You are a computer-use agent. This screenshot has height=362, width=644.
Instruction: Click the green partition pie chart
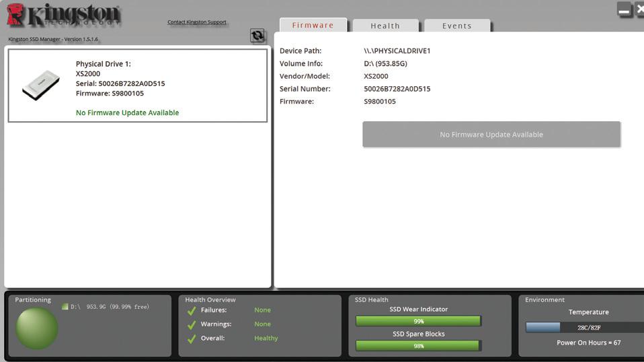(36, 328)
